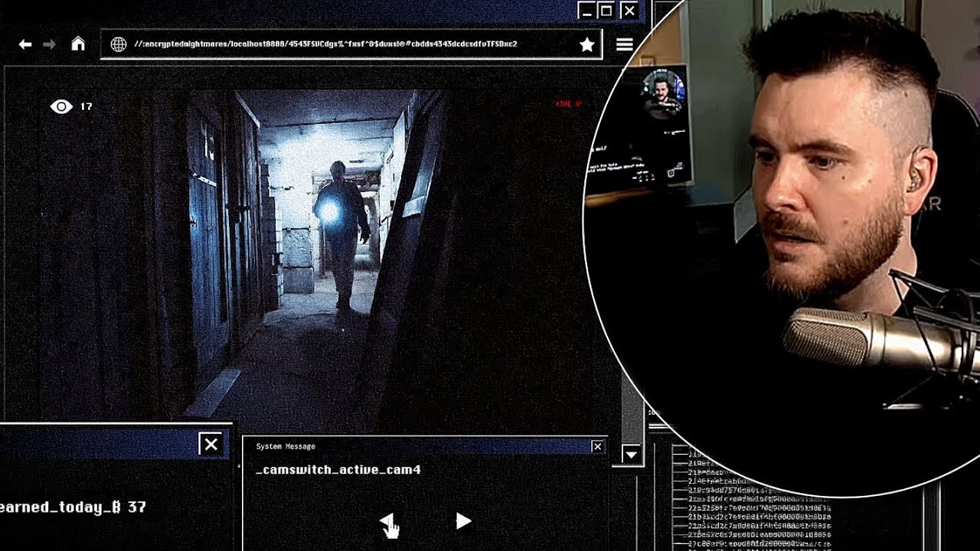Click the red live indicator on feed
Image resolution: width=980 pixels, height=551 pixels.
(x=568, y=104)
